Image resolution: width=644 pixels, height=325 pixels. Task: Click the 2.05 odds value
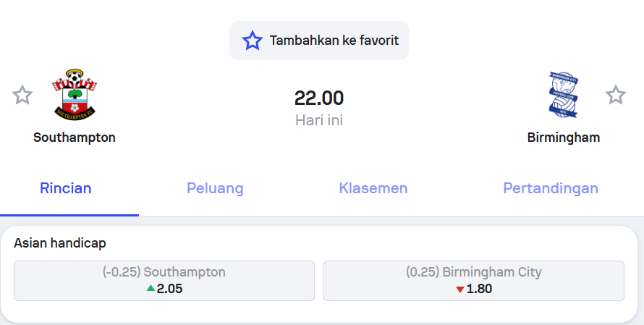pyautogui.click(x=170, y=289)
